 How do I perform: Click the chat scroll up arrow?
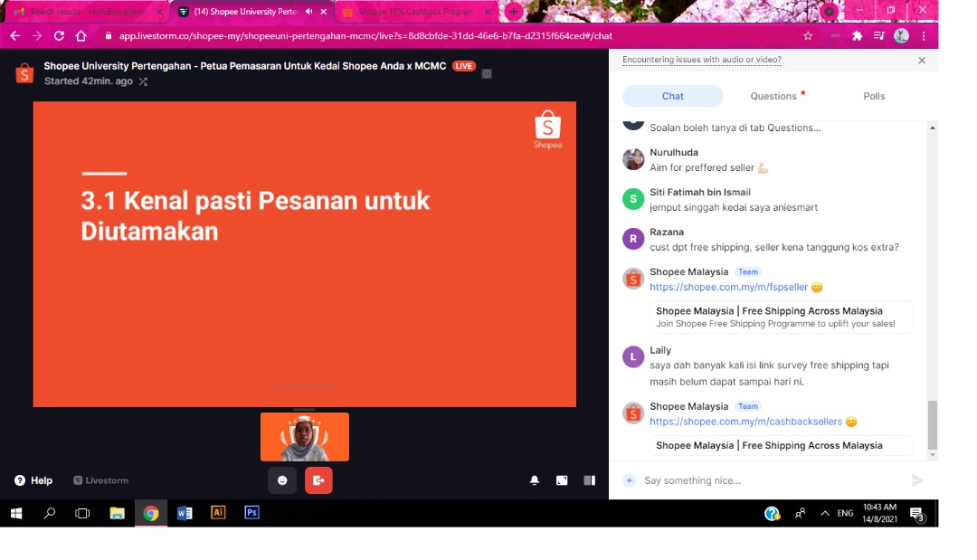click(x=932, y=128)
